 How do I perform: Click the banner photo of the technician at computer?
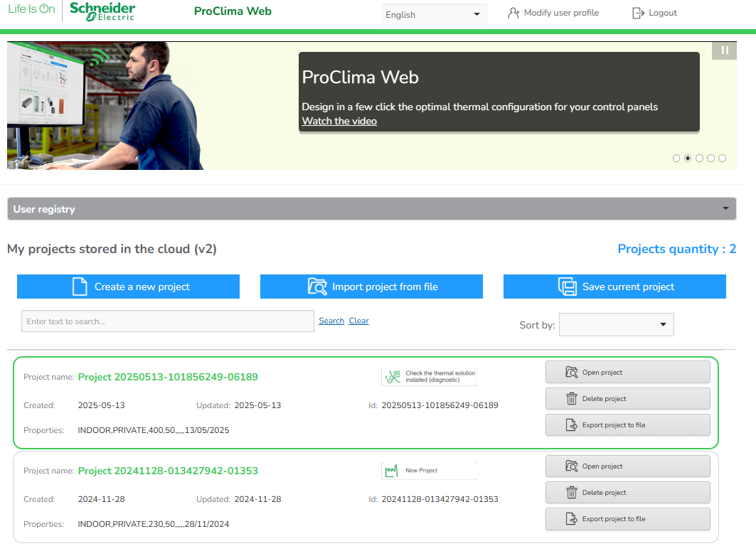click(106, 105)
